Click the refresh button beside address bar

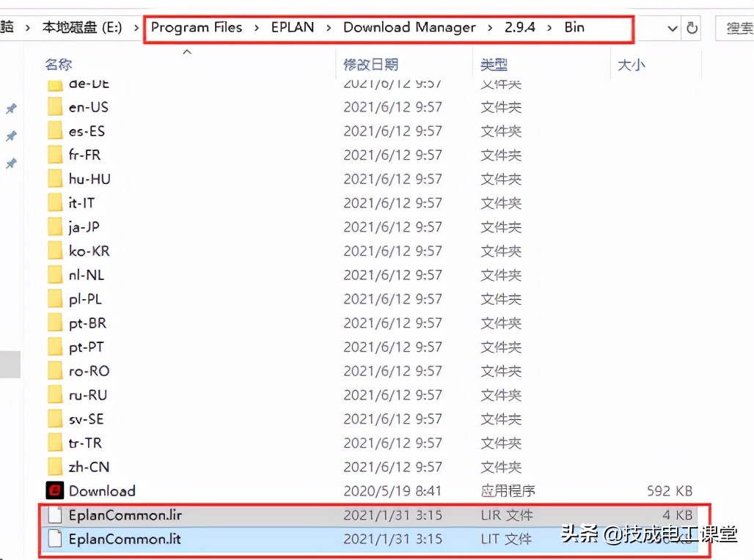(692, 28)
